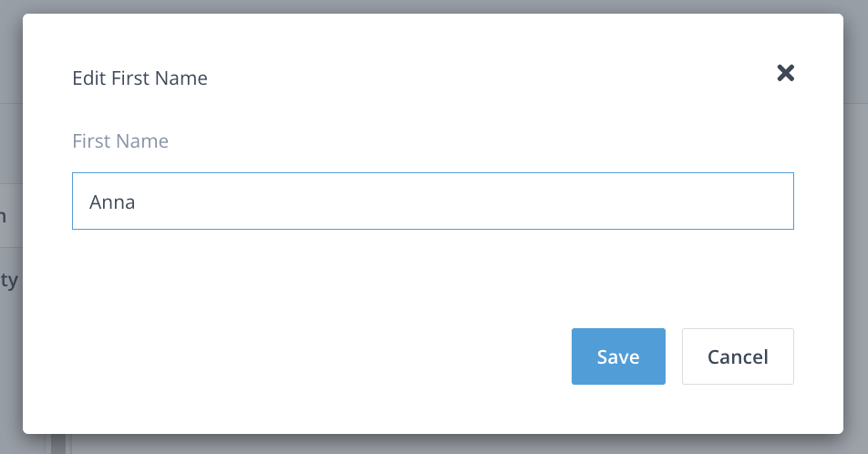Image resolution: width=868 pixels, height=454 pixels.
Task: Dismiss the modal using the top-right X
Action: pyautogui.click(x=785, y=74)
